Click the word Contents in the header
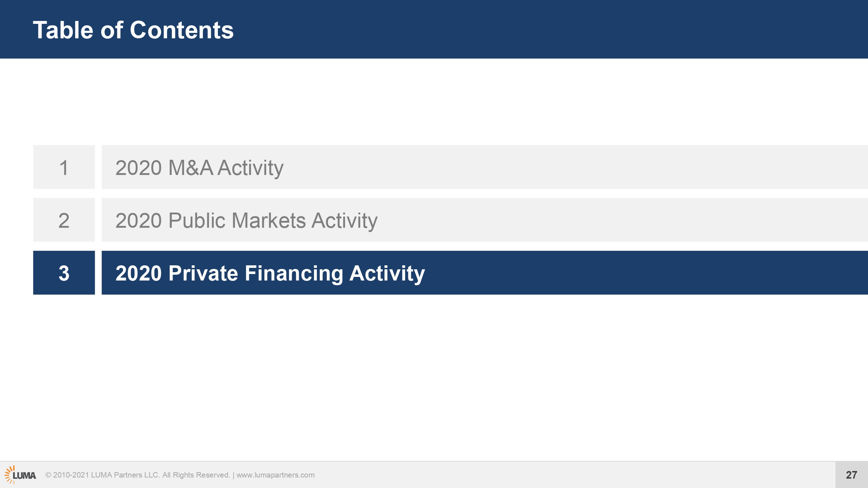 pos(182,30)
